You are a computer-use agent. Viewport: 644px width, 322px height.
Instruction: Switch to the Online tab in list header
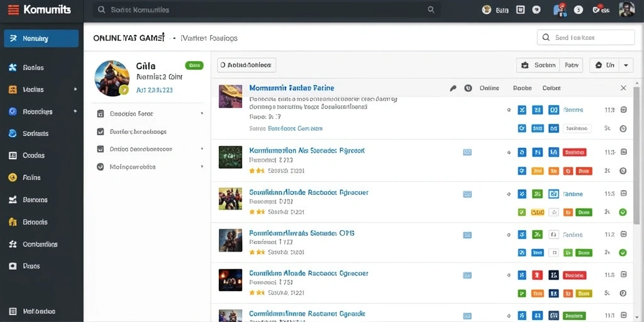pos(489,88)
